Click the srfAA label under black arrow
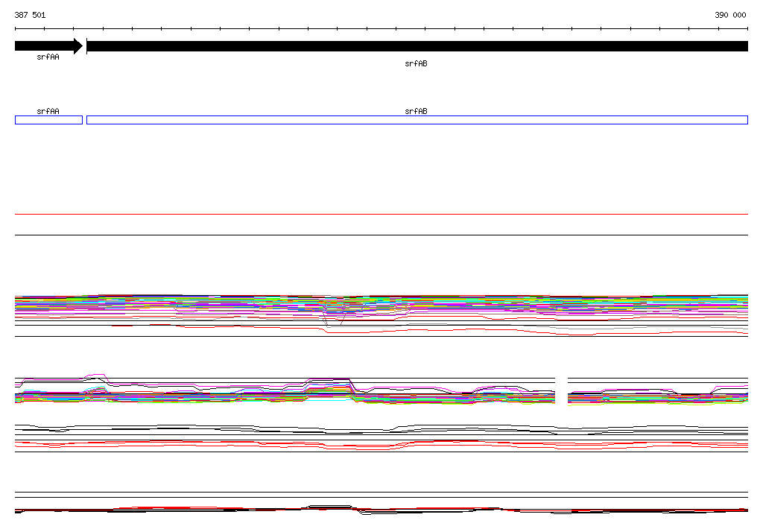Viewport: 763px width, 532px height. 48,57
